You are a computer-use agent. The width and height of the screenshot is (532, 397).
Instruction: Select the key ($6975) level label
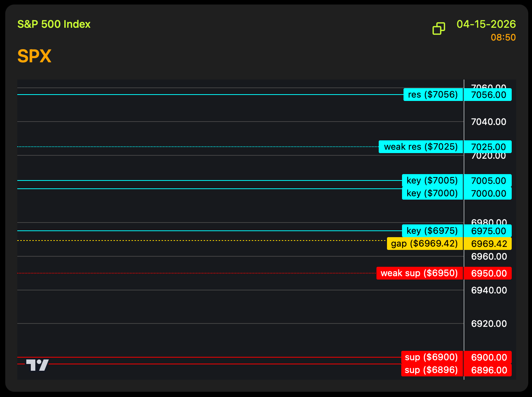point(432,231)
